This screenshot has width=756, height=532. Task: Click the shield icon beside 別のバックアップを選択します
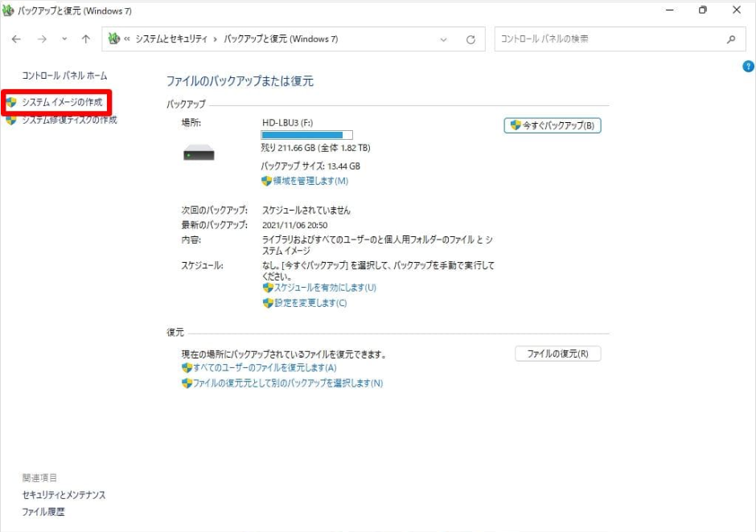[187, 383]
